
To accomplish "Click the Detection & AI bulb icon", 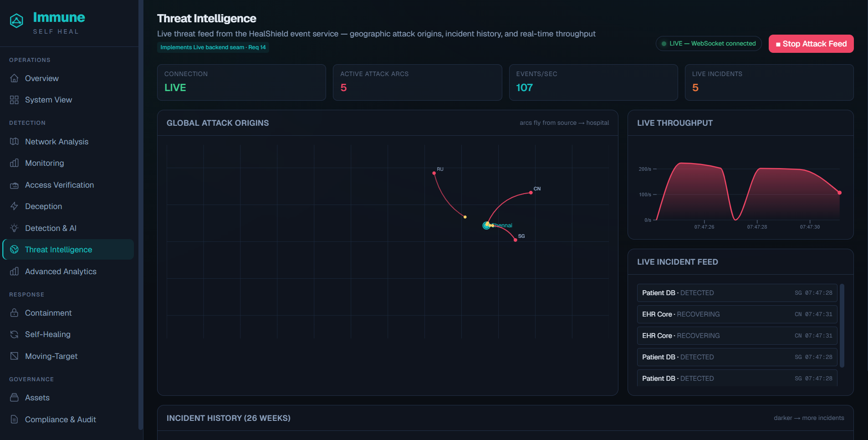I will click(14, 228).
